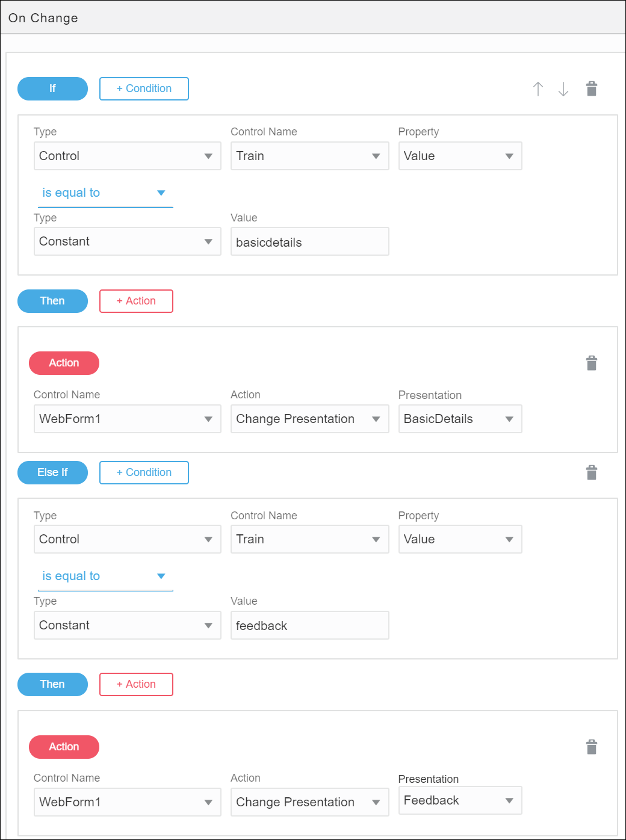
Task: Expand the first 'is equal to' operator dropdown
Action: point(105,193)
